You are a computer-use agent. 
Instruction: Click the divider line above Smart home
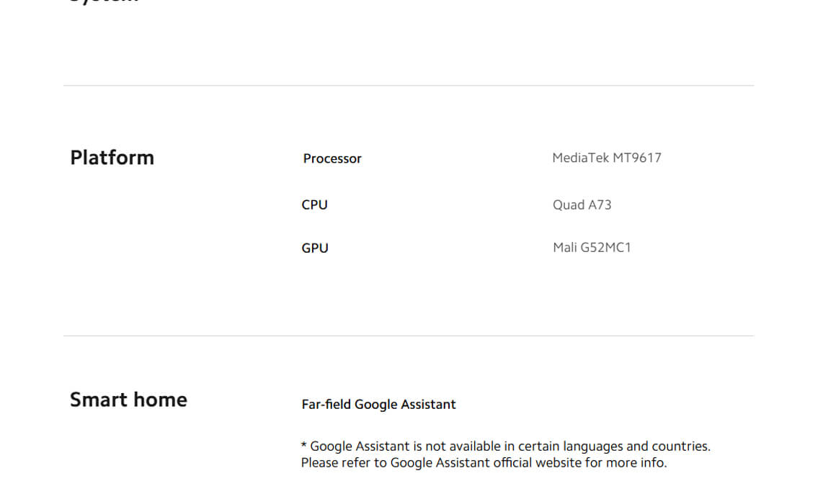[x=409, y=336]
